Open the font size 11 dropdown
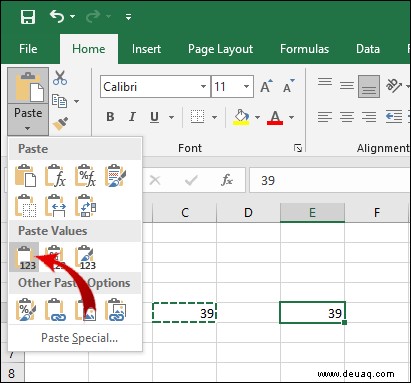Image resolution: width=411 pixels, height=383 pixels. 246,87
